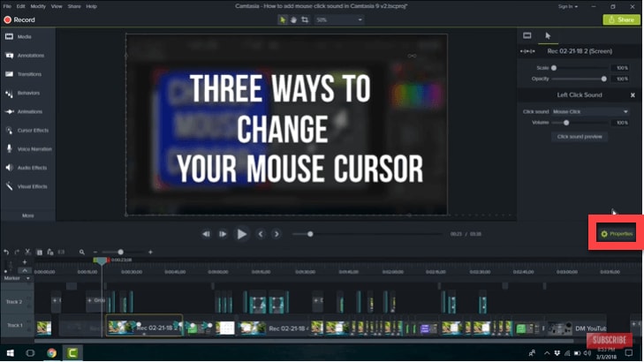The image size is (644, 362).
Task: Select the highlighted Rec 02-21-18 2 clip
Action: click(144, 326)
